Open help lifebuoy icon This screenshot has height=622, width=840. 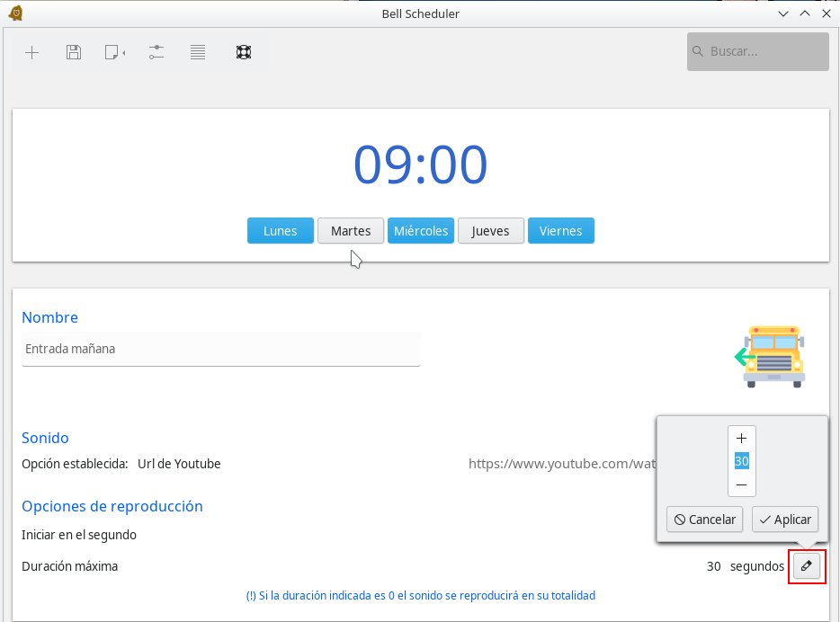point(244,52)
